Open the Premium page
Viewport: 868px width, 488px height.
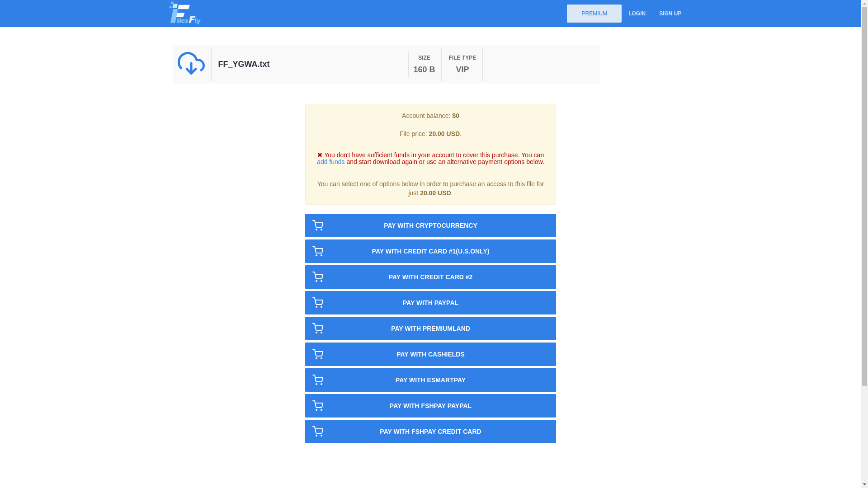point(594,14)
